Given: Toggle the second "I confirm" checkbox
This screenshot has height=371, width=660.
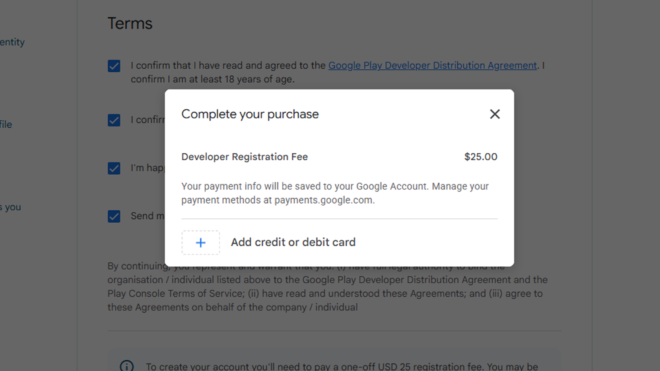Looking at the screenshot, I should (x=114, y=120).
